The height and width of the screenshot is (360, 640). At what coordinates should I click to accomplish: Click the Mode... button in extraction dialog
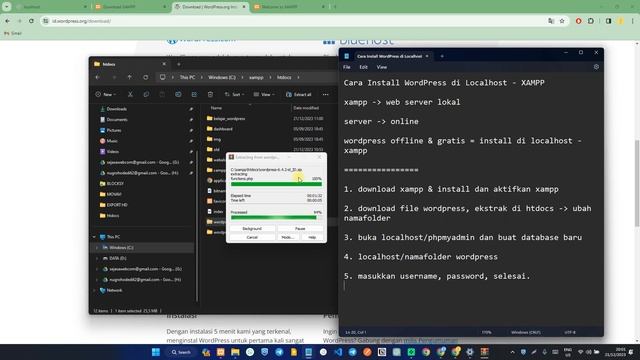coord(287,237)
